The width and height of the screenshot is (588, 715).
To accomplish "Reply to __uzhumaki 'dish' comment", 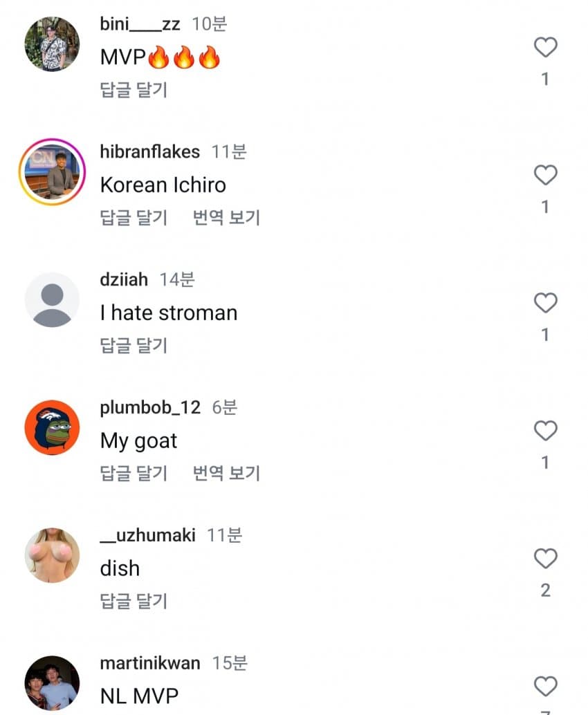I will point(134,601).
